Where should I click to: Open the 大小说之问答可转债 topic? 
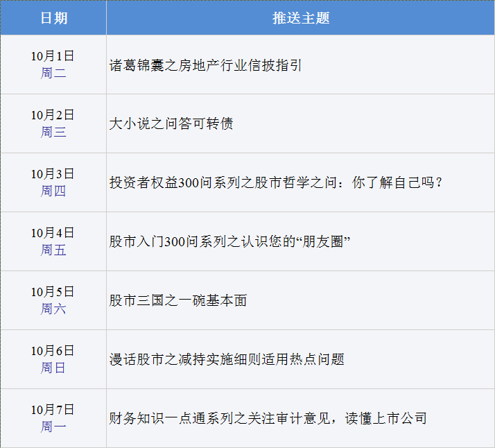click(x=171, y=123)
